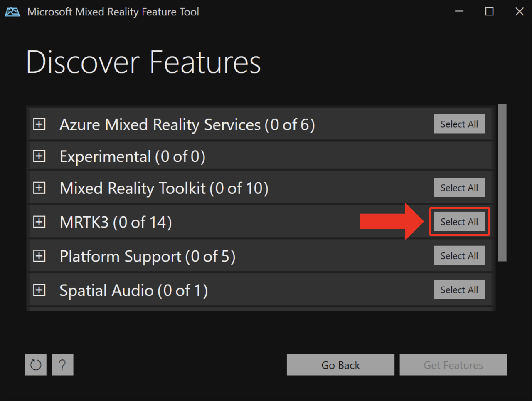532x401 pixels.
Task: Click the refresh icon button
Action: pyautogui.click(x=36, y=365)
